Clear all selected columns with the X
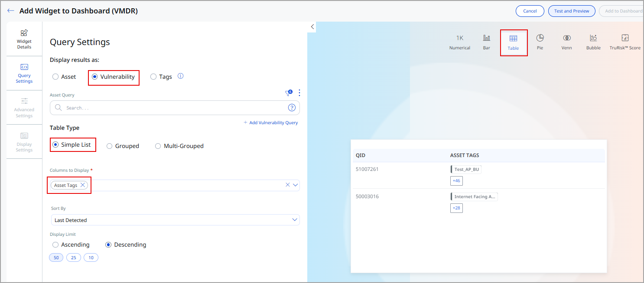 (287, 185)
